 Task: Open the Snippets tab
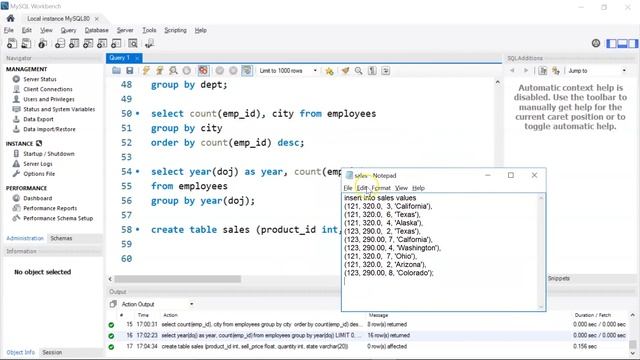[558, 278]
